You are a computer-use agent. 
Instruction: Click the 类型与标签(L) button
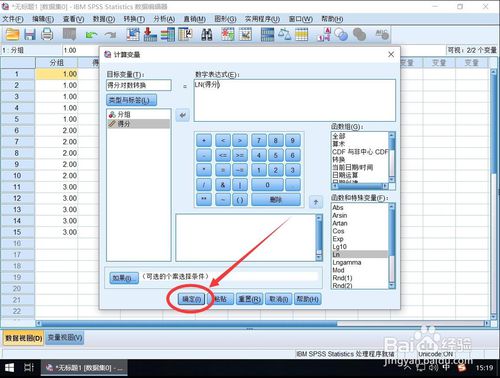point(131,100)
